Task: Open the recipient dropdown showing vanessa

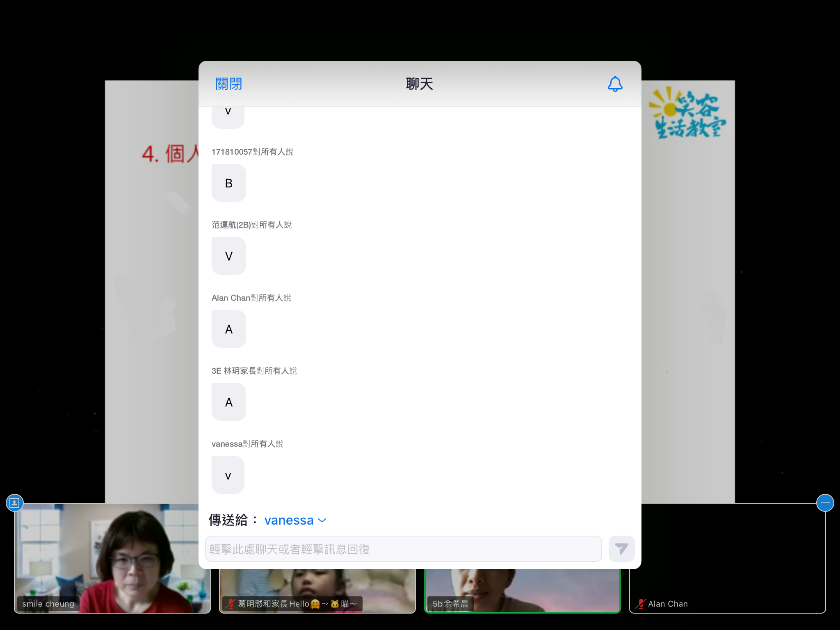Action: 295,520
